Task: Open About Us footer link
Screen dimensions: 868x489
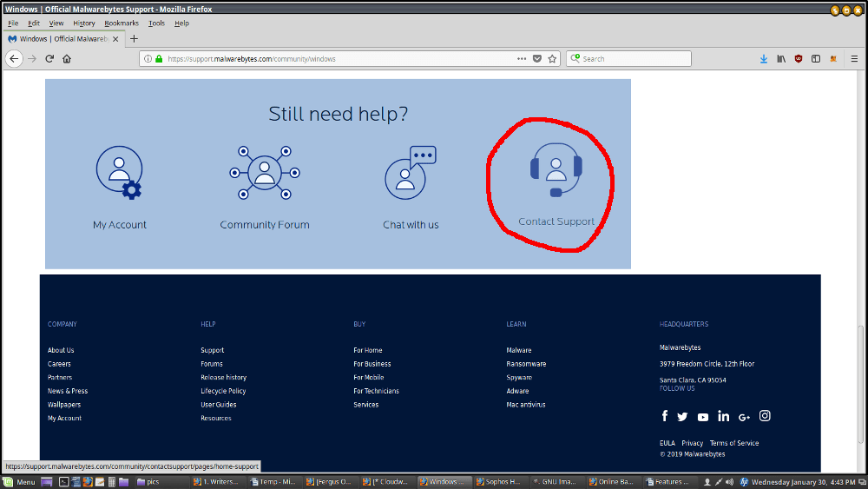Action: click(61, 350)
